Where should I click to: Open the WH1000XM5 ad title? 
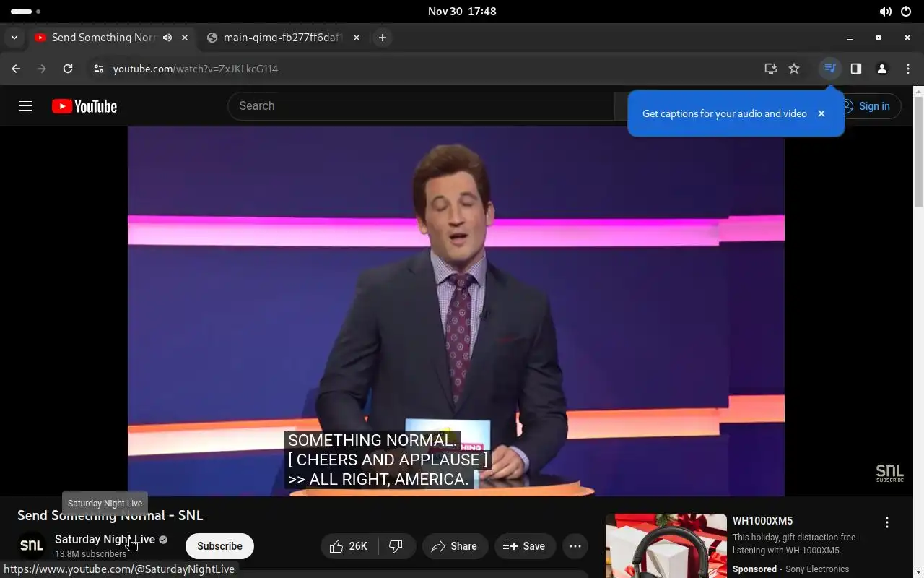click(762, 521)
